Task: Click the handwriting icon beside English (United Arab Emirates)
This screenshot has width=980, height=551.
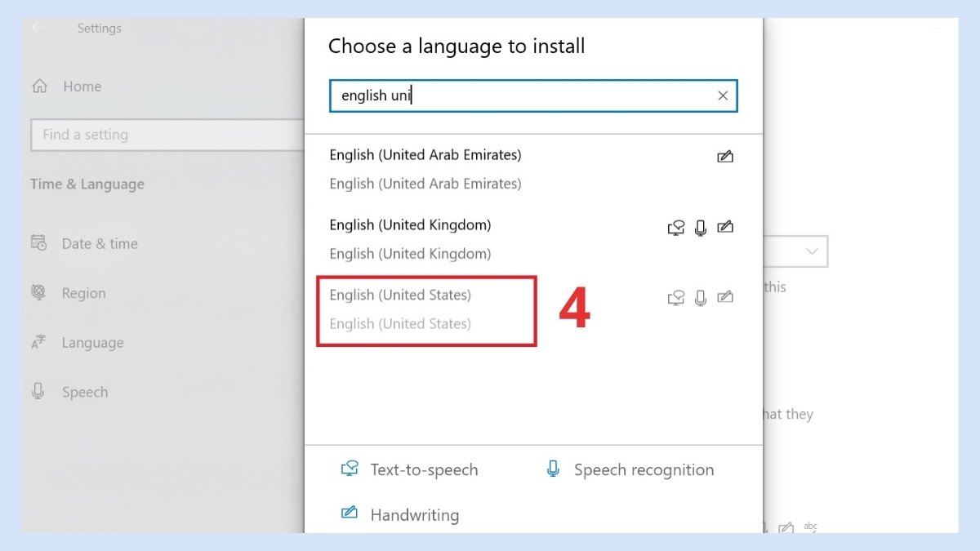Action: [726, 156]
